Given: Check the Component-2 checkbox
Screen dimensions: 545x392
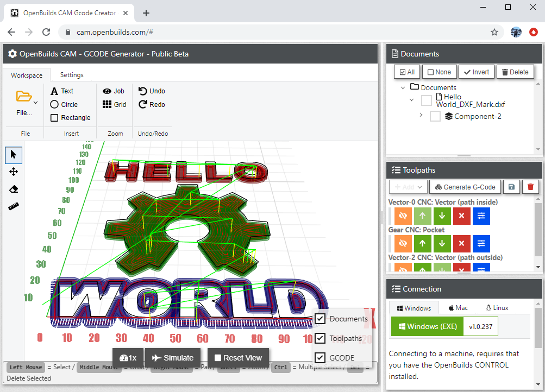Looking at the screenshot, I should point(435,116).
